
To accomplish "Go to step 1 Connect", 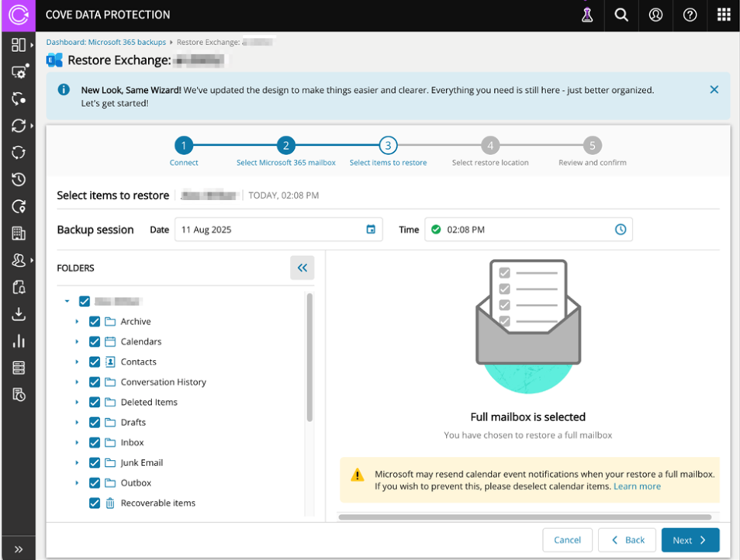I will click(x=184, y=145).
